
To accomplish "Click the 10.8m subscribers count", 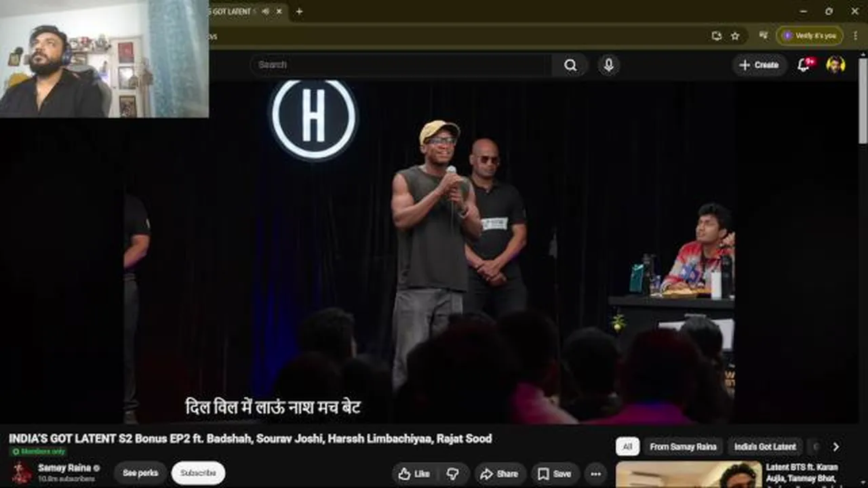I will point(66,479).
